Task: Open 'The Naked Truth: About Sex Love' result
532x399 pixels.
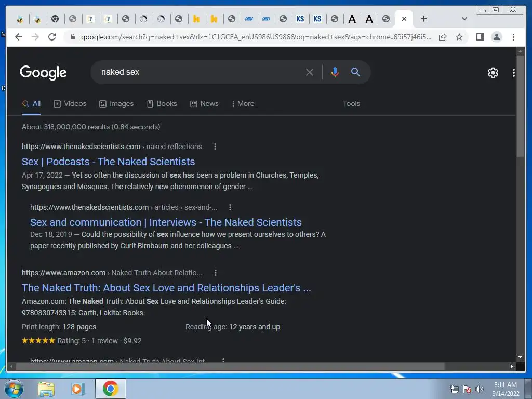Action: coord(166,288)
